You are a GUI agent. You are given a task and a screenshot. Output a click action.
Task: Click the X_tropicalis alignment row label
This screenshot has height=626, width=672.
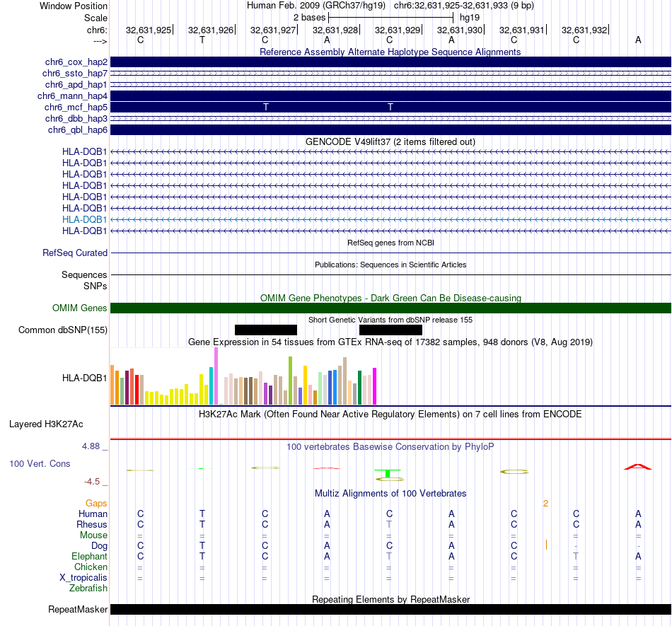pyautogui.click(x=83, y=578)
